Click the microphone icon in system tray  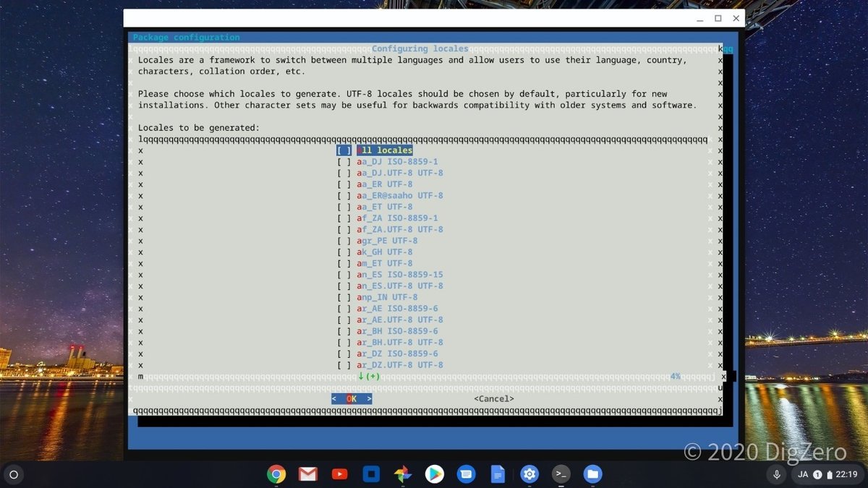777,475
